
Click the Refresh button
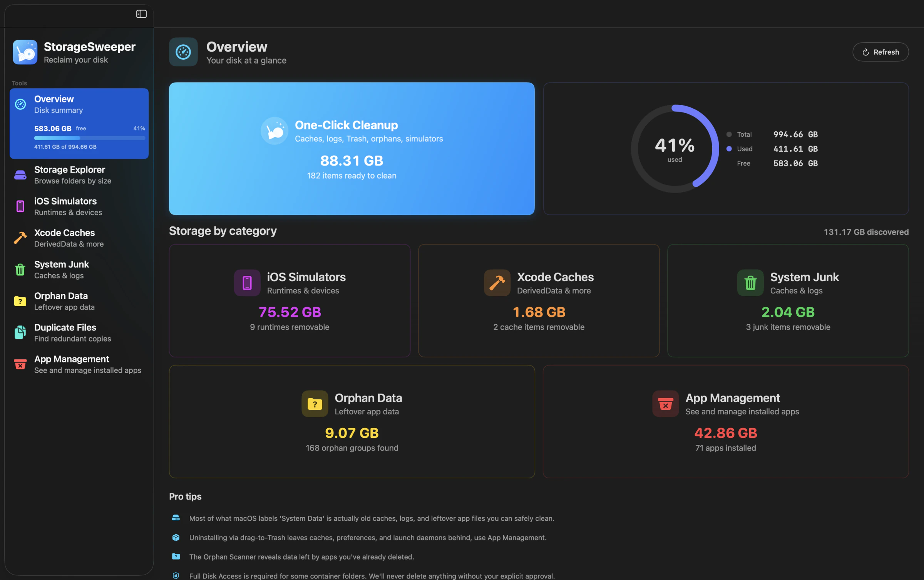point(880,52)
